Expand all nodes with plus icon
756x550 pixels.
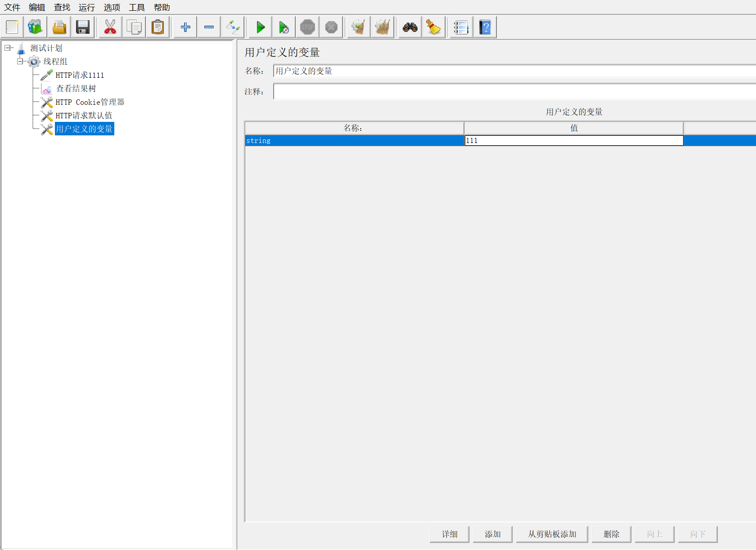(x=185, y=27)
